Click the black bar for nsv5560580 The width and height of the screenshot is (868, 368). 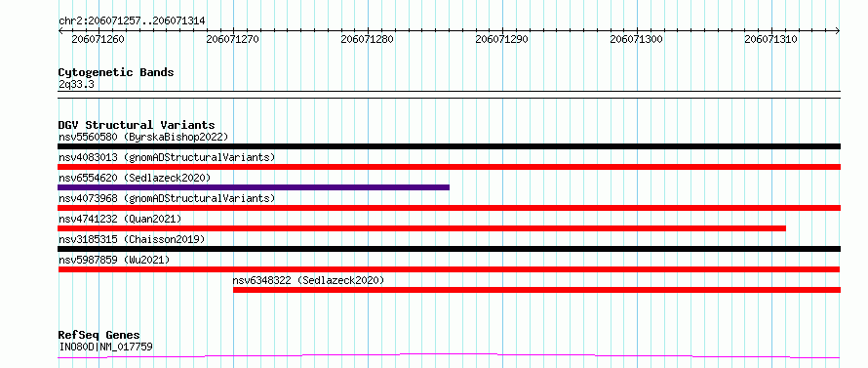(449, 146)
